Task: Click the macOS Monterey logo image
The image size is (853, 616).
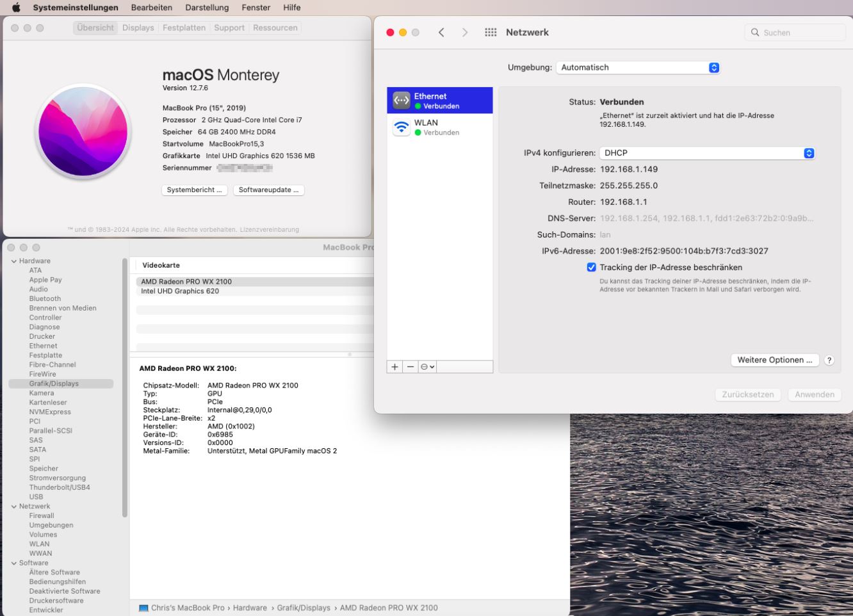Action: 83,132
